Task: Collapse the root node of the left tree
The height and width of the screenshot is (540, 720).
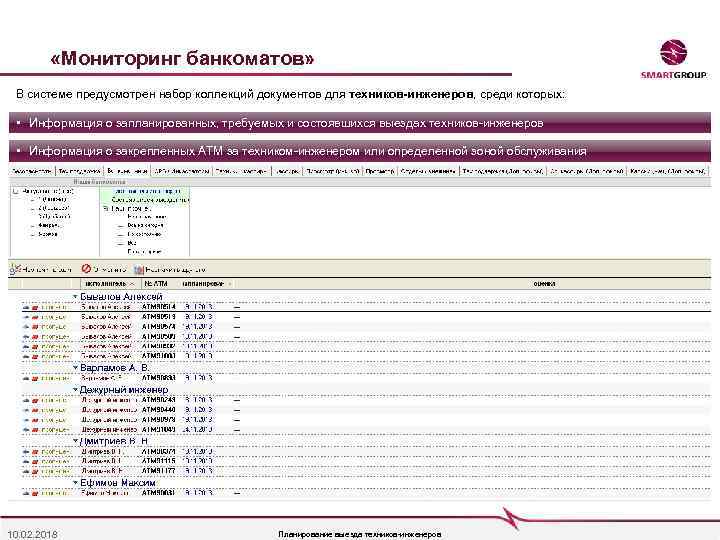Action: pyautogui.click(x=15, y=191)
